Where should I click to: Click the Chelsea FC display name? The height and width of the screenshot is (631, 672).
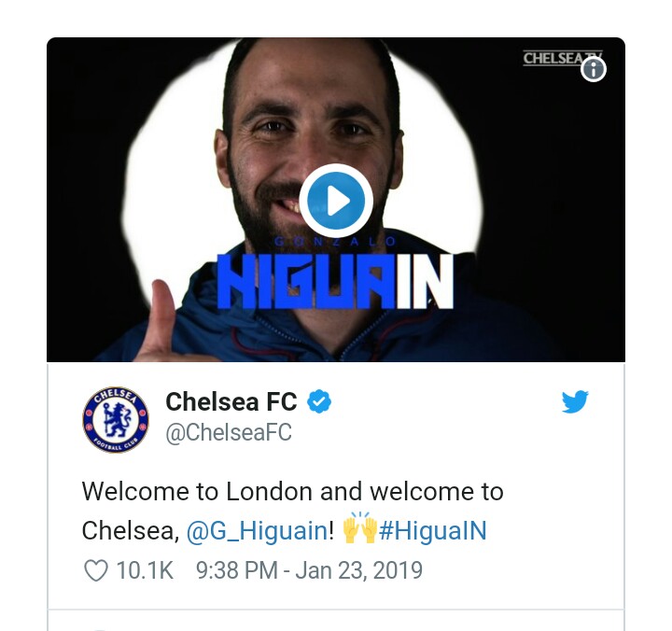click(x=231, y=402)
